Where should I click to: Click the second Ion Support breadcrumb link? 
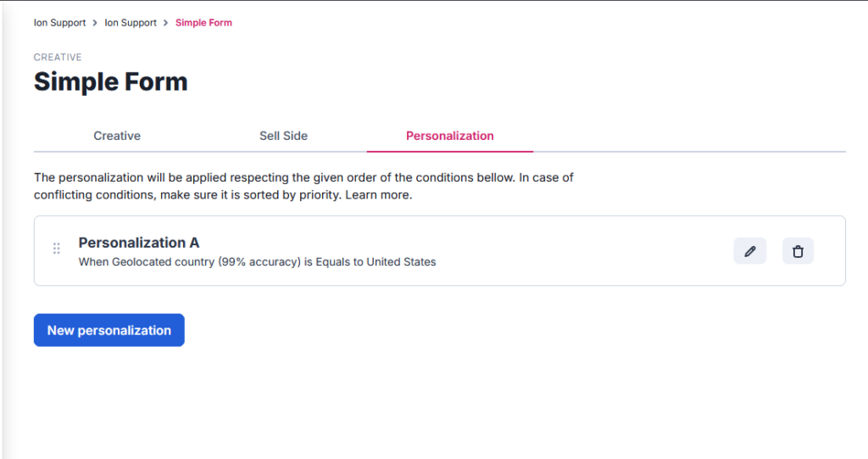[131, 23]
